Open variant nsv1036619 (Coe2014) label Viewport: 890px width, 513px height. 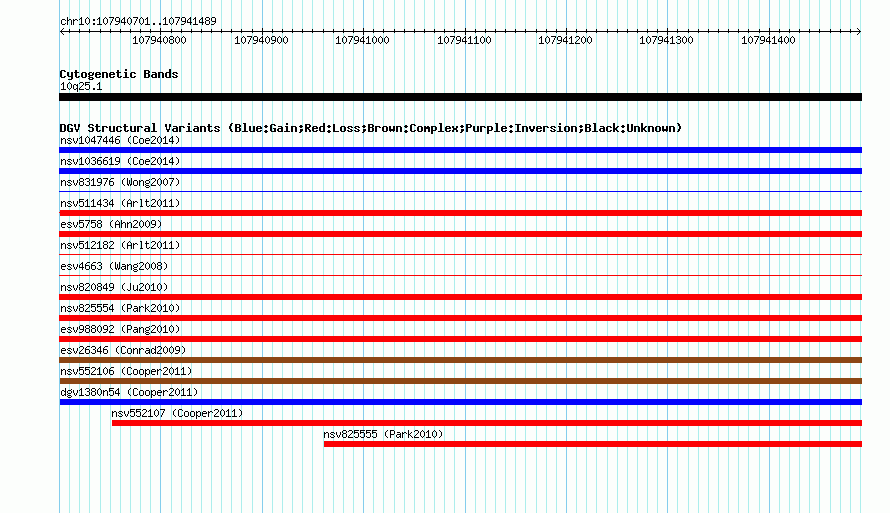point(120,161)
